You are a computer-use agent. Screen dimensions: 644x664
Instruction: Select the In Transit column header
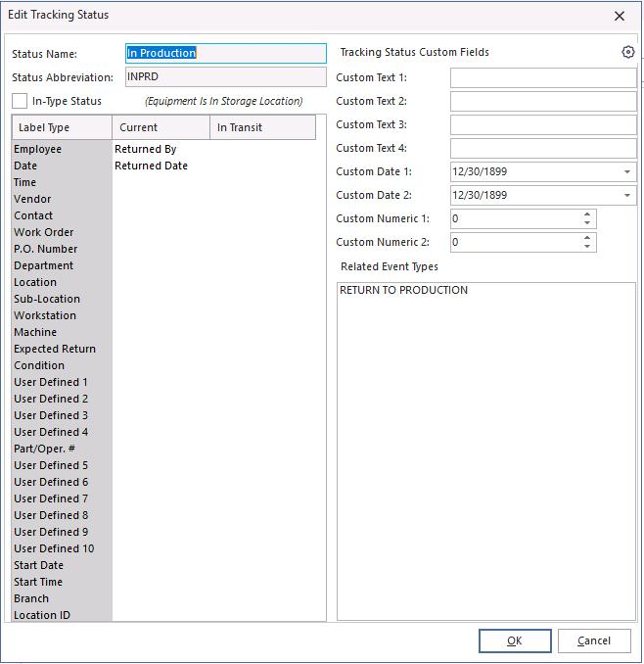pos(262,127)
